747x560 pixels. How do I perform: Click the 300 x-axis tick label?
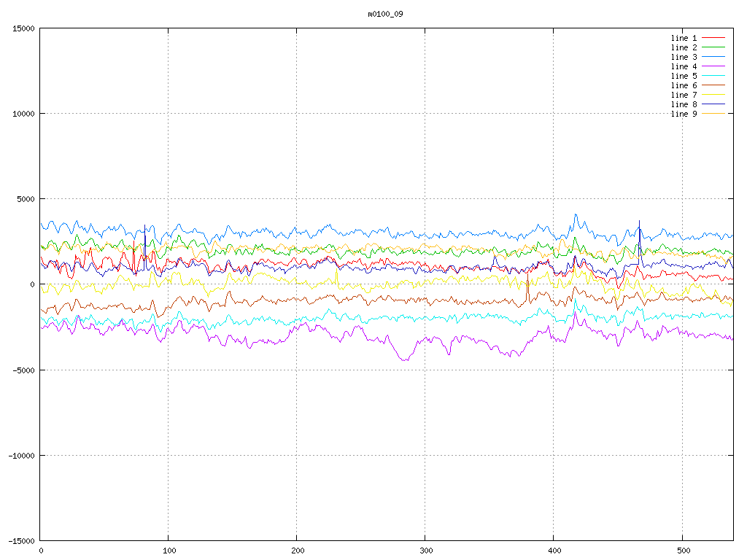(425, 551)
